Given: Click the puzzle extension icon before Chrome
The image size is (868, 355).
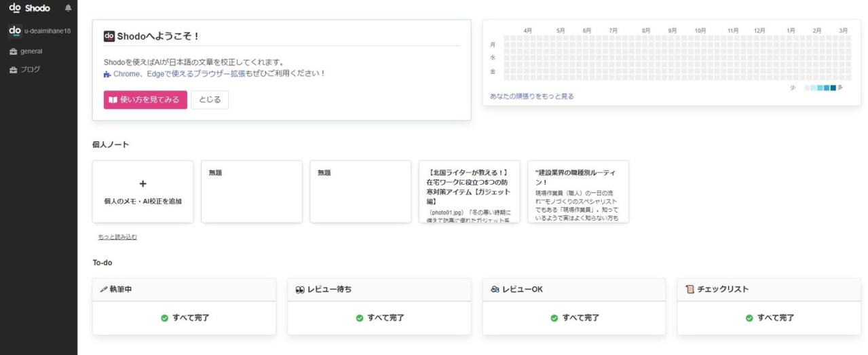Looking at the screenshot, I should (107, 73).
